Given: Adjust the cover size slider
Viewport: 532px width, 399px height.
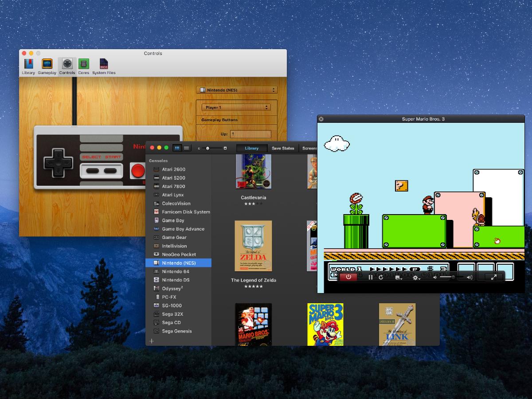Looking at the screenshot, I should pos(212,148).
